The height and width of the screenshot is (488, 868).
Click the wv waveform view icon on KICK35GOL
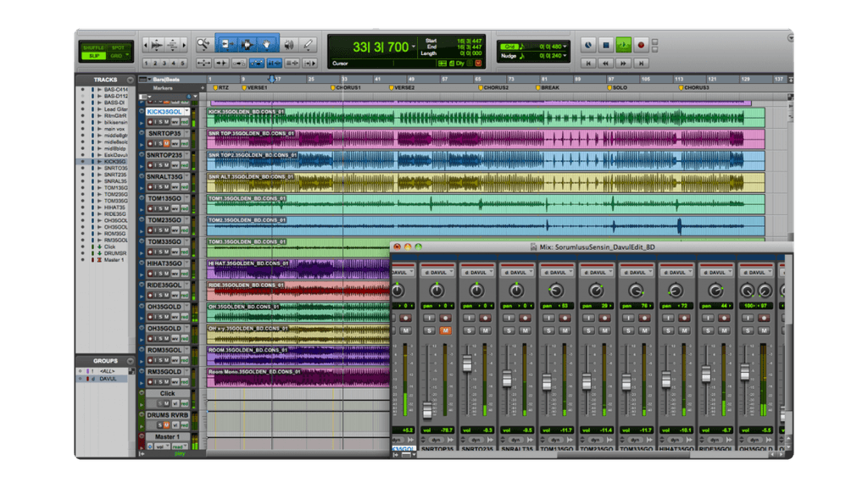pyautogui.click(x=175, y=121)
